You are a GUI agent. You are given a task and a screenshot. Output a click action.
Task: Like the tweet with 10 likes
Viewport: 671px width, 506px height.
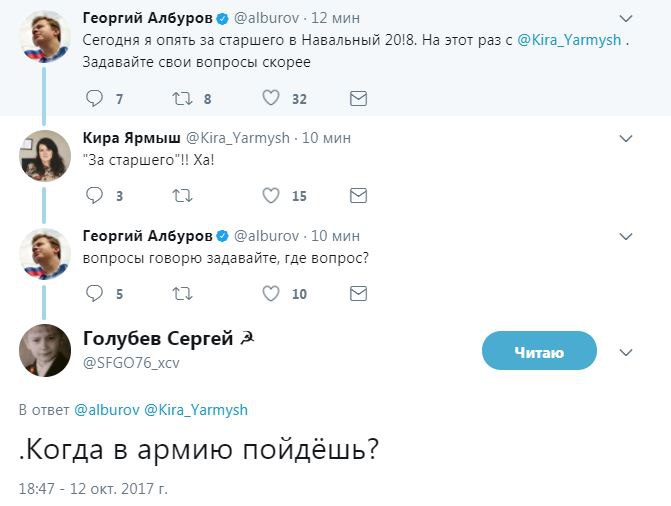tap(270, 294)
